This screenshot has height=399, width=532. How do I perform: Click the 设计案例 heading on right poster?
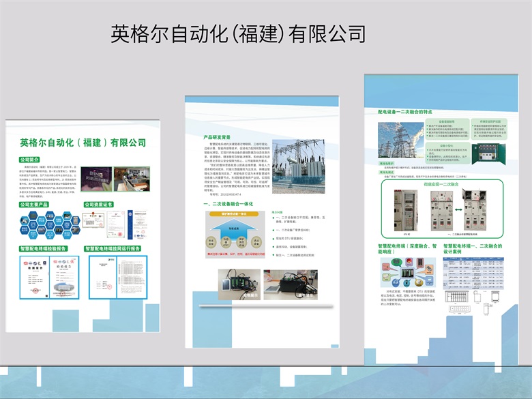tap(472, 249)
